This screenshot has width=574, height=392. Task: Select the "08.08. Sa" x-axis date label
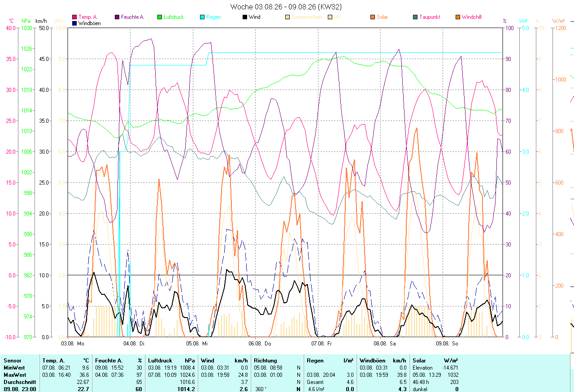[385, 344]
